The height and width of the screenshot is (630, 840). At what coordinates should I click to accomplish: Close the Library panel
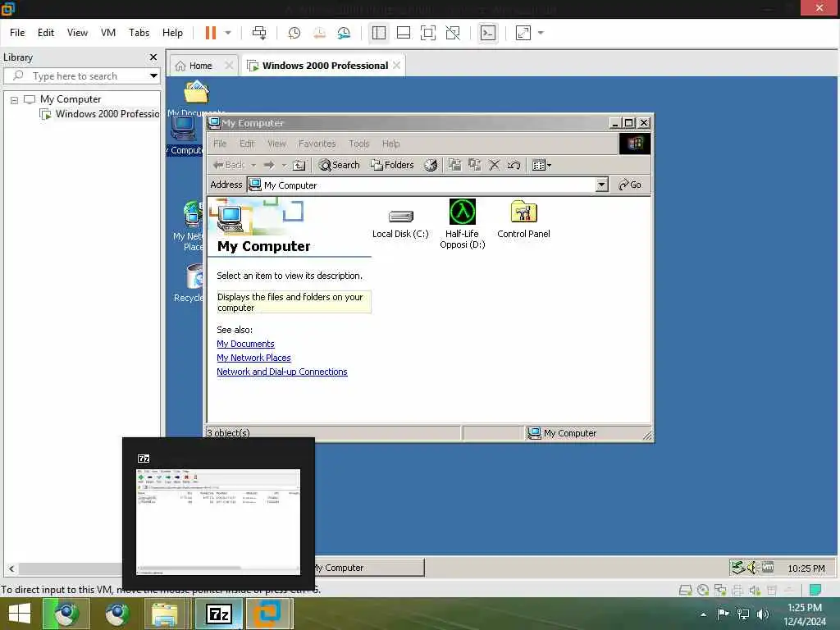[153, 57]
